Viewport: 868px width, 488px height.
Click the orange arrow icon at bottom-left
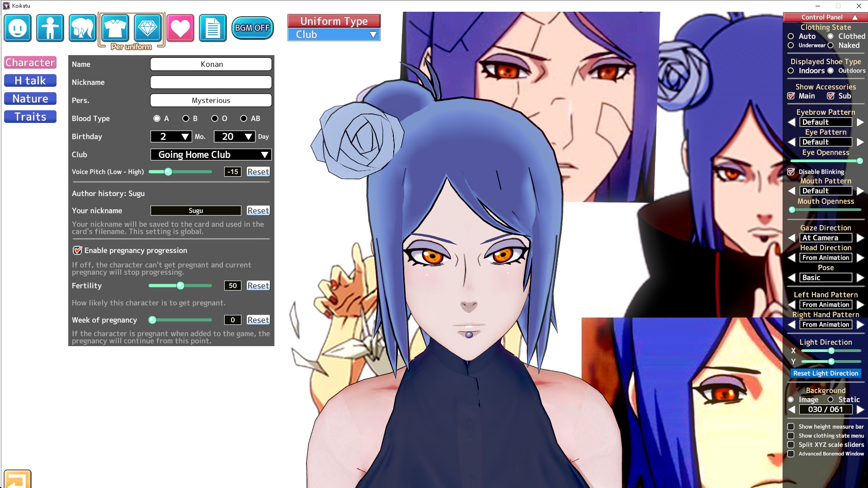[18, 479]
